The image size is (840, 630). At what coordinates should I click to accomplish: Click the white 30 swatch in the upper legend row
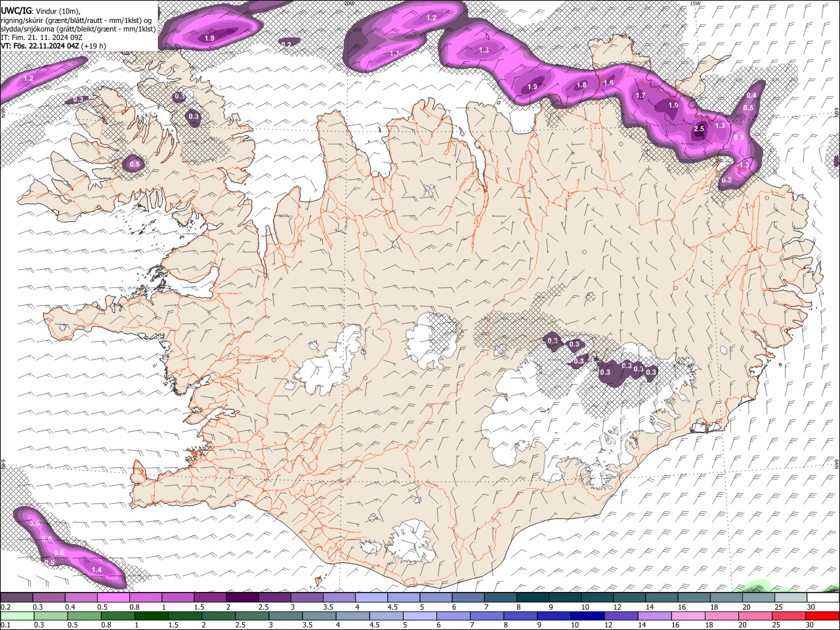point(824,598)
